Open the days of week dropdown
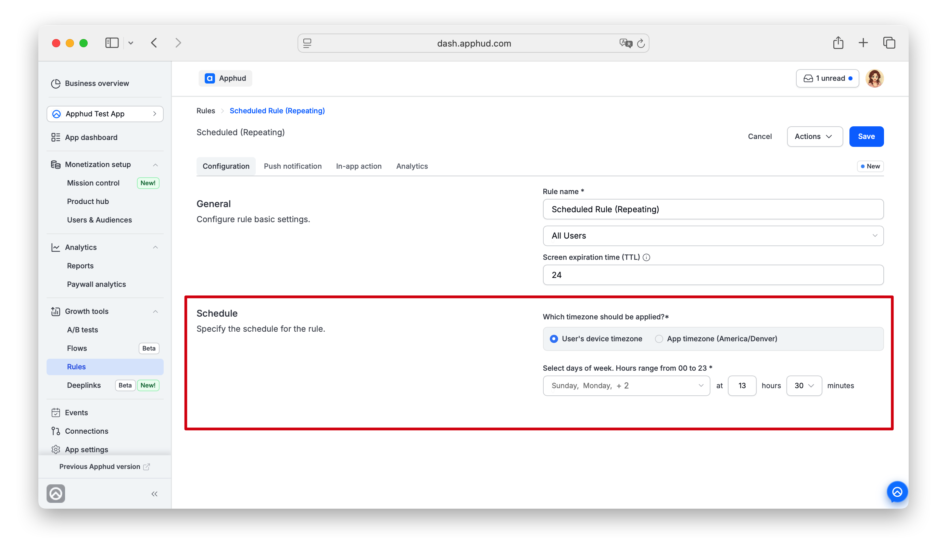Viewport: 947px width, 560px height. click(626, 385)
